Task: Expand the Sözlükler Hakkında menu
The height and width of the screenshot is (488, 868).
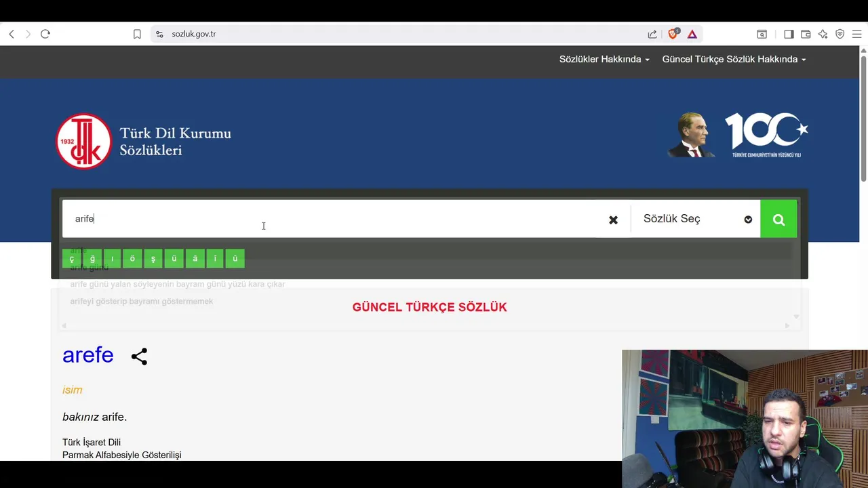Action: tap(604, 60)
